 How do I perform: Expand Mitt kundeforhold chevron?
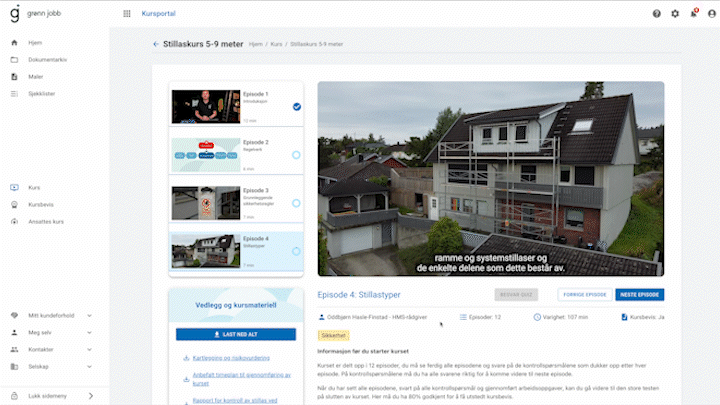click(90, 315)
